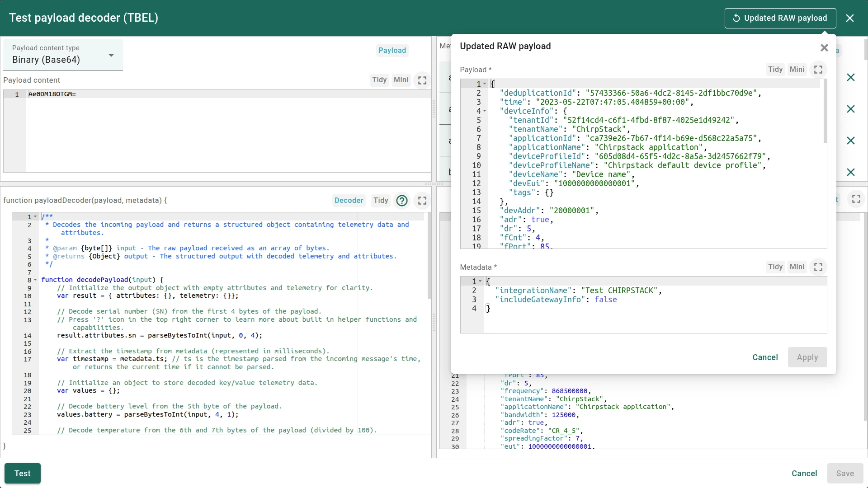Click Cancel at the dialog bottom

(x=804, y=474)
